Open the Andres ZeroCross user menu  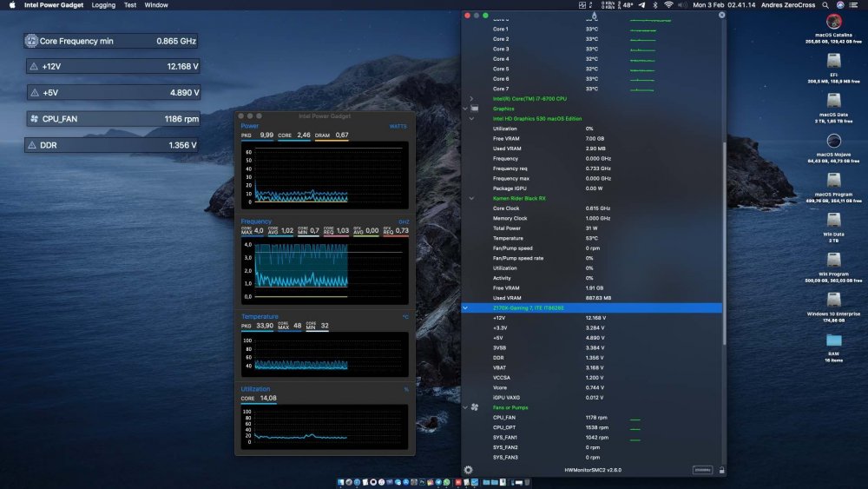click(x=788, y=5)
